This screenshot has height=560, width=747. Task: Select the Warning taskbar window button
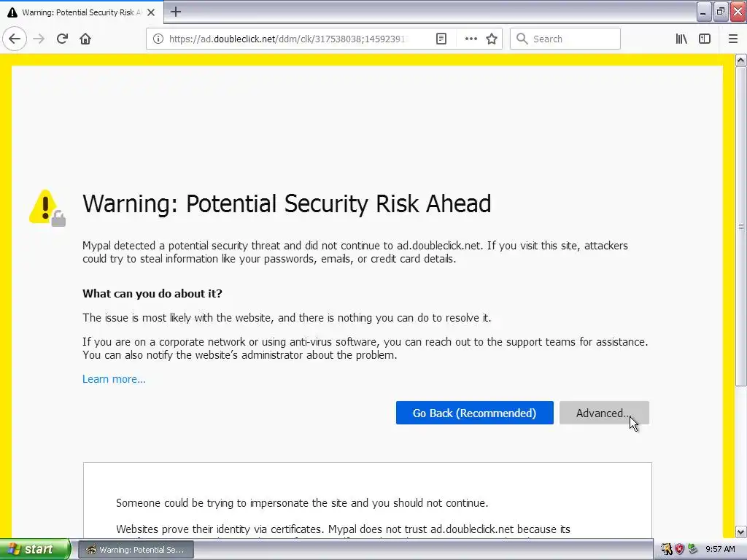(x=136, y=550)
